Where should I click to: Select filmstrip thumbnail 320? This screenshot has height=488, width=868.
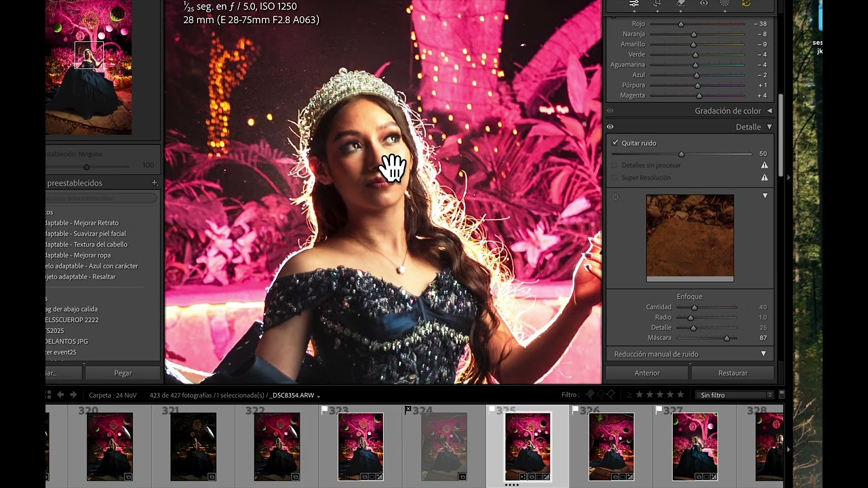click(x=109, y=447)
